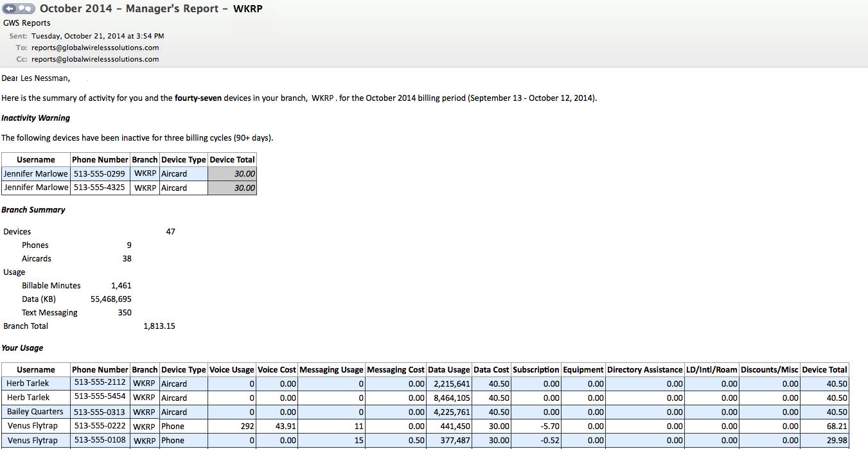Click the Messaging Usage column header

tap(332, 370)
